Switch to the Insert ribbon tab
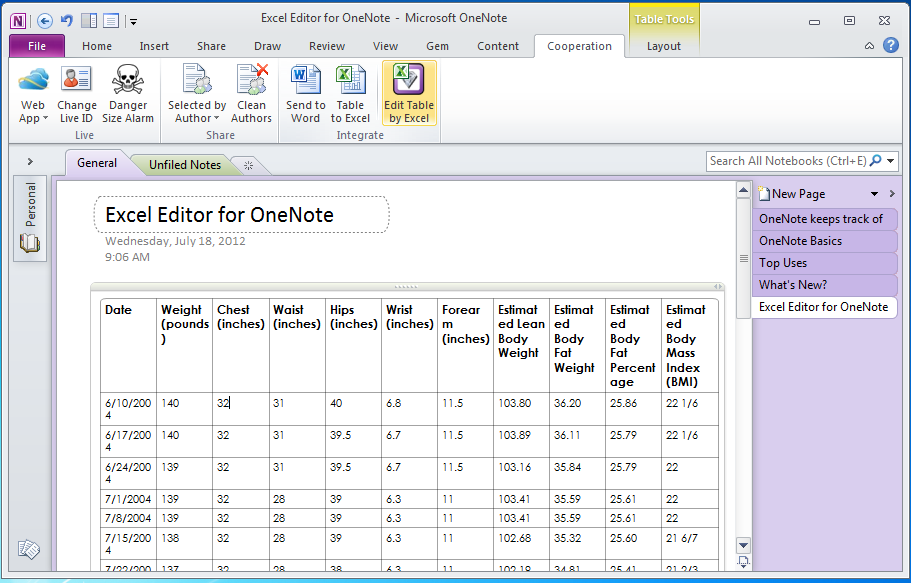The width and height of the screenshot is (911, 583). click(x=154, y=46)
